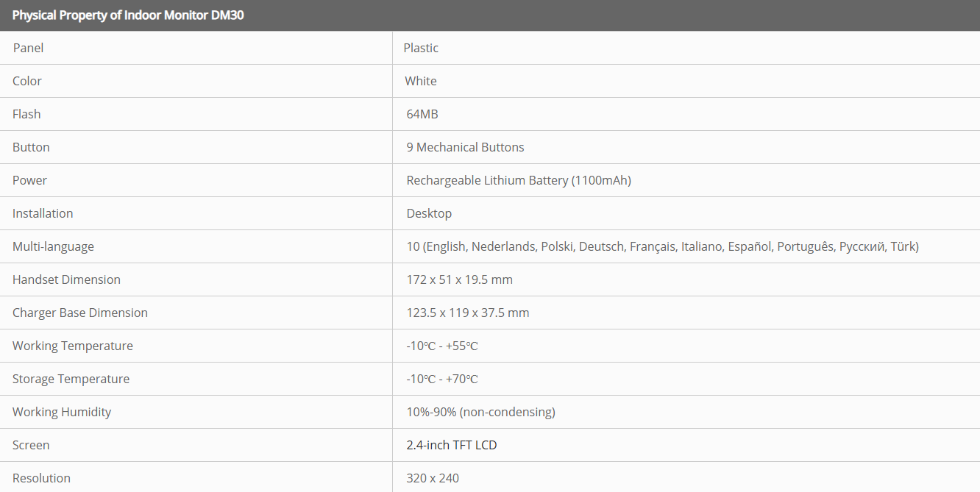Click the 9 Mechanical Buttons text
The height and width of the screenshot is (492, 980).
point(465,147)
